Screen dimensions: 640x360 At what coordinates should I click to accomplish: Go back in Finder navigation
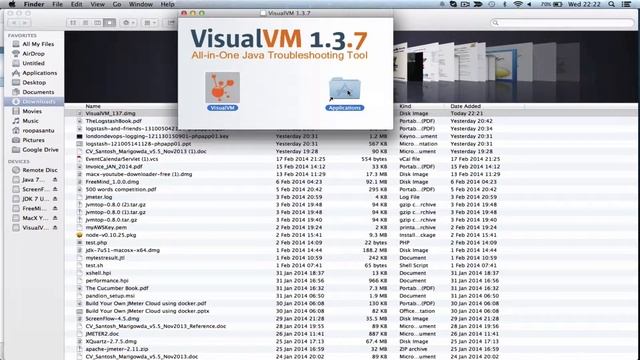14,23
